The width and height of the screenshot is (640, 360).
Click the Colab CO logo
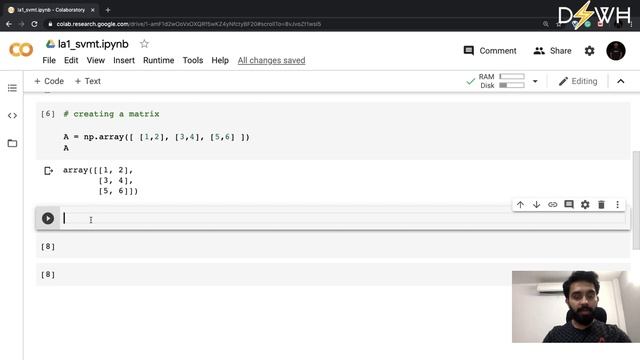point(21,50)
